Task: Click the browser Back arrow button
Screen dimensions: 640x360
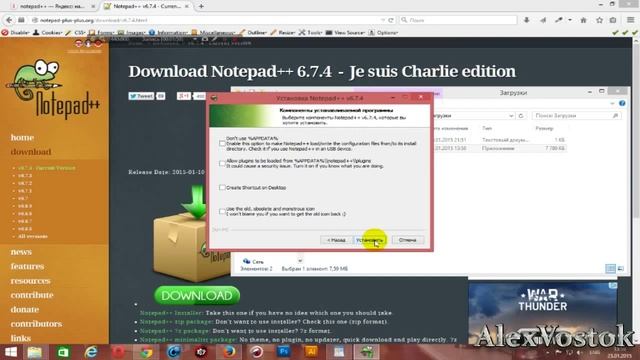Action: 9,20
